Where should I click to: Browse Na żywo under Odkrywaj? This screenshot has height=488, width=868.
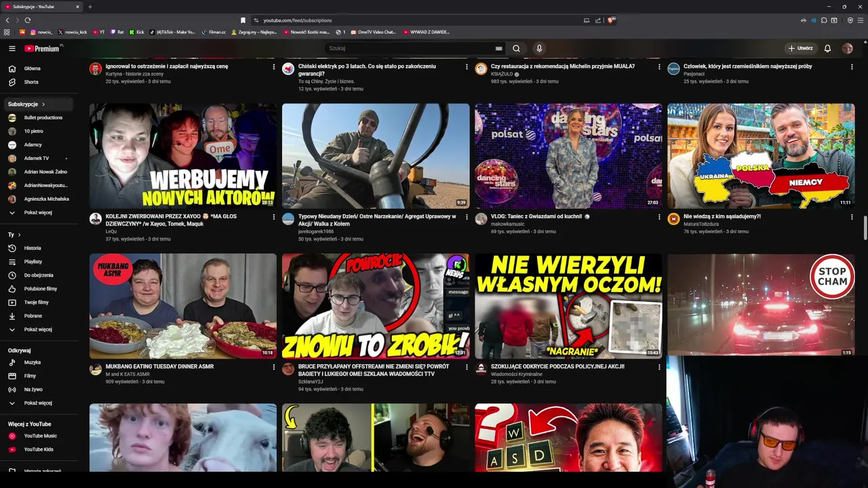pyautogui.click(x=38, y=390)
